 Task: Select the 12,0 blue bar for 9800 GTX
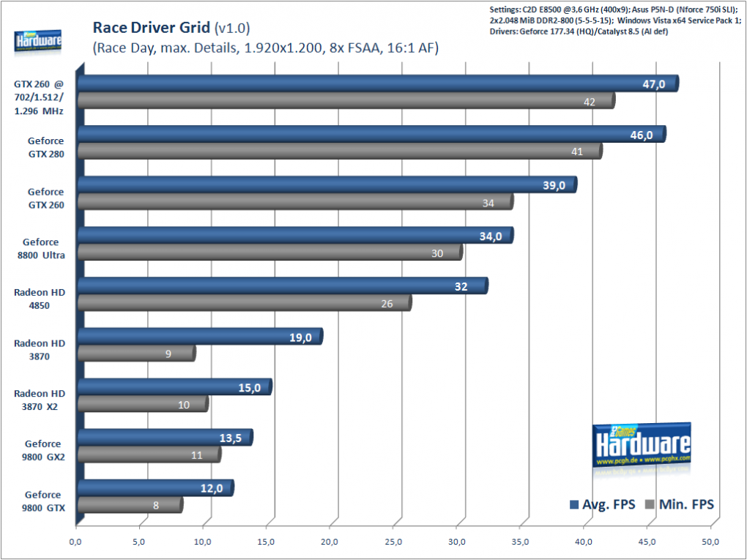[x=156, y=488]
